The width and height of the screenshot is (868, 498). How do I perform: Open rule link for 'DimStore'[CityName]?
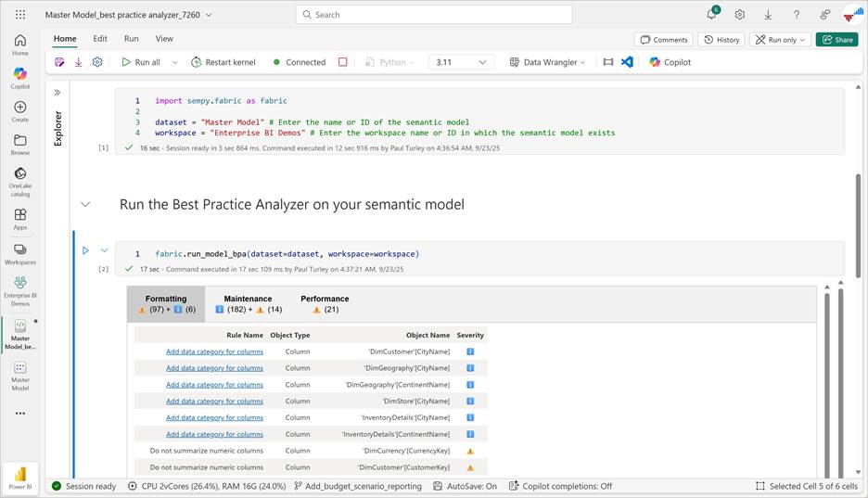[x=215, y=402]
